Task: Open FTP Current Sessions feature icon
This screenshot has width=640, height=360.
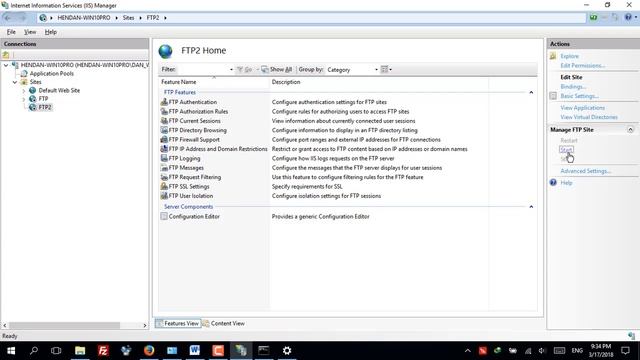Action: click(x=164, y=121)
